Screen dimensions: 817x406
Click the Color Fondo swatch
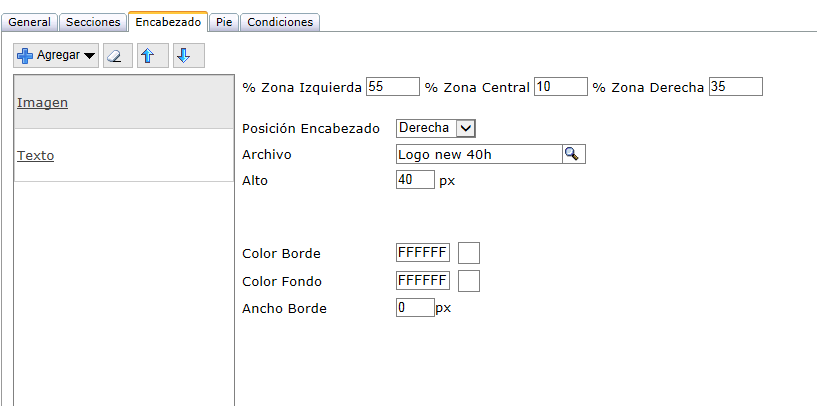[x=468, y=281]
